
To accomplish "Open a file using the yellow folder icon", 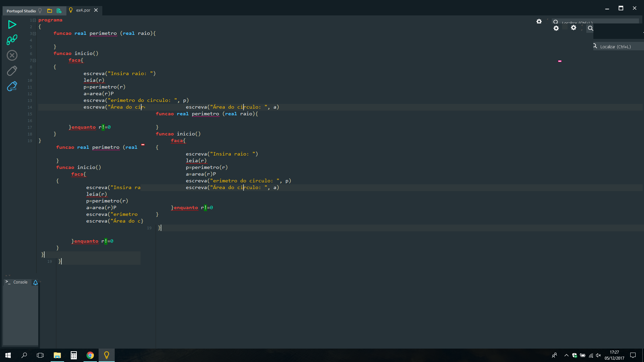I will point(50,11).
